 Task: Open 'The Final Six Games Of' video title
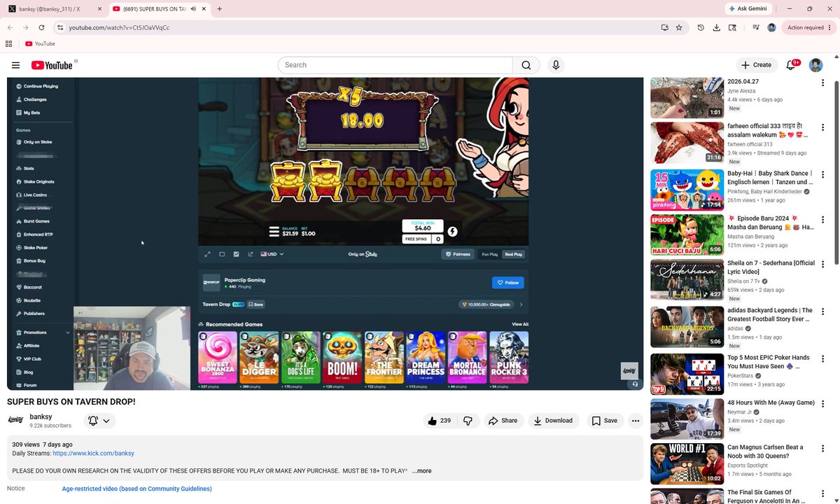pos(769,497)
